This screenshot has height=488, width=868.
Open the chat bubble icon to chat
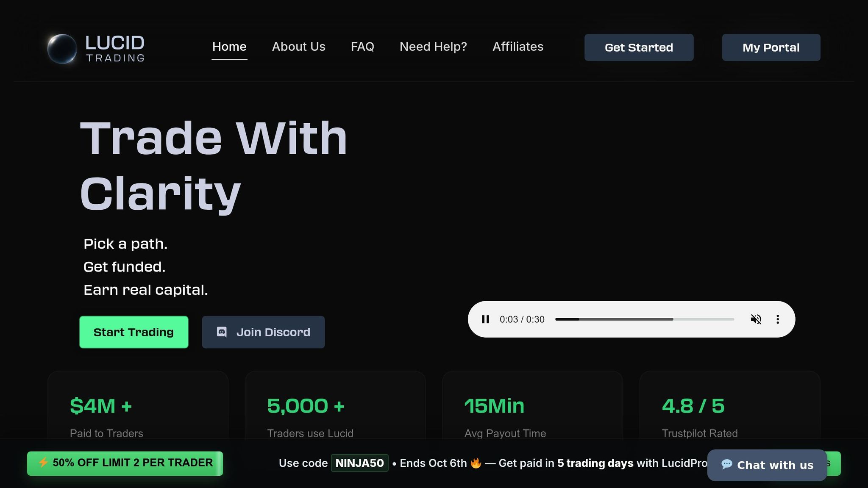coord(726,464)
